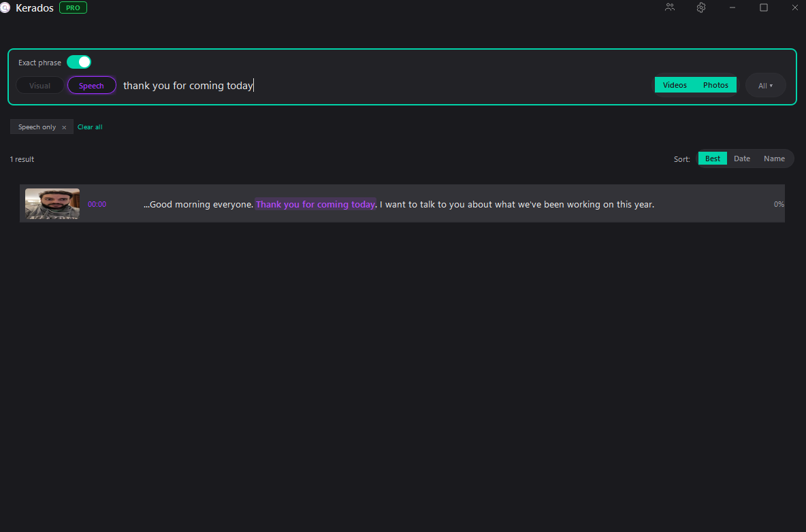The width and height of the screenshot is (806, 532).
Task: Click the highlighted phrase 'Thank you for coming today'
Action: point(316,204)
